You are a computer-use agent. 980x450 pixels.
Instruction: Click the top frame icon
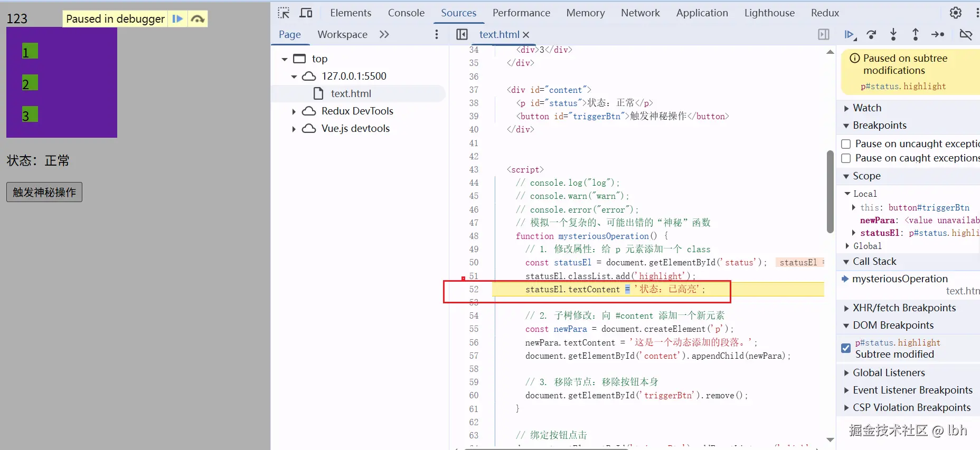tap(299, 59)
